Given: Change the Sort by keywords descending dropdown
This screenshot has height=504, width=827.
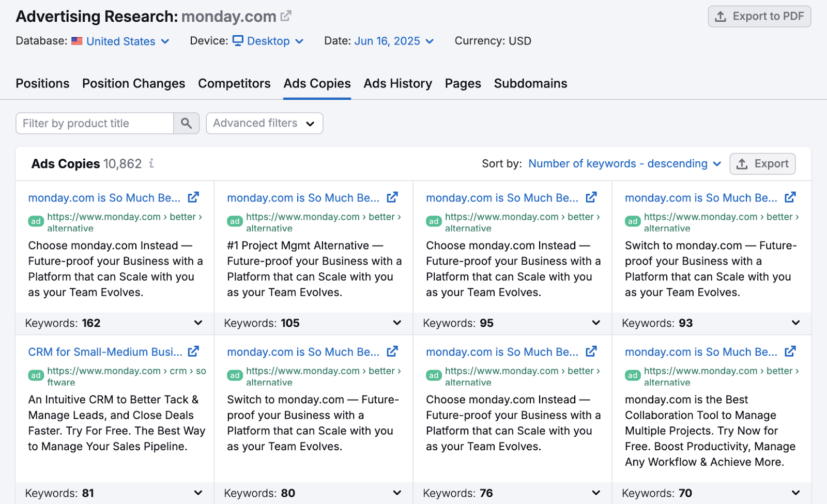Looking at the screenshot, I should click(624, 163).
